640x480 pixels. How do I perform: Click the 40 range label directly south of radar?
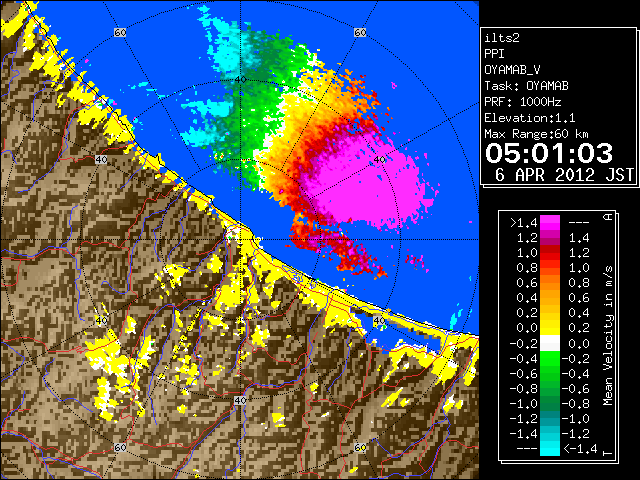240,400
